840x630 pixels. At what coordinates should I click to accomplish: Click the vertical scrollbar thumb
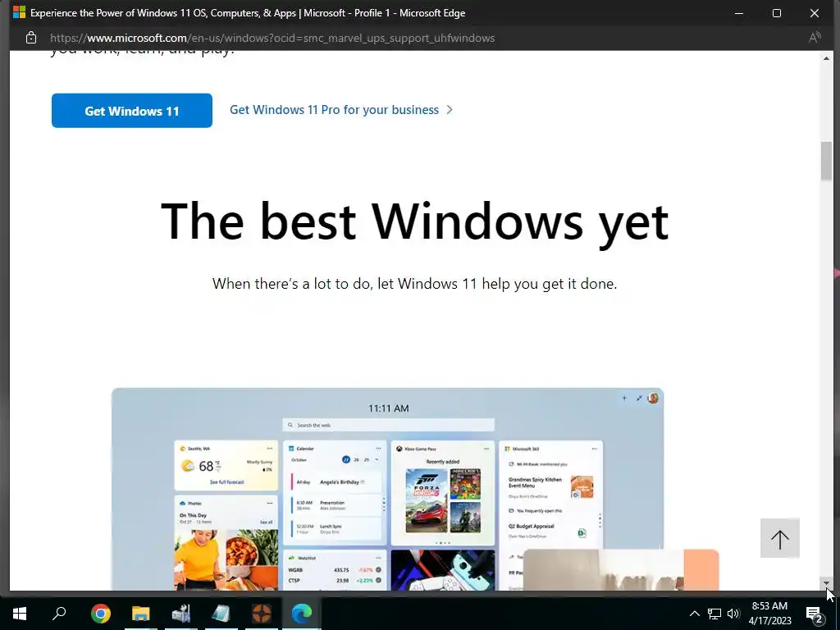[825, 162]
